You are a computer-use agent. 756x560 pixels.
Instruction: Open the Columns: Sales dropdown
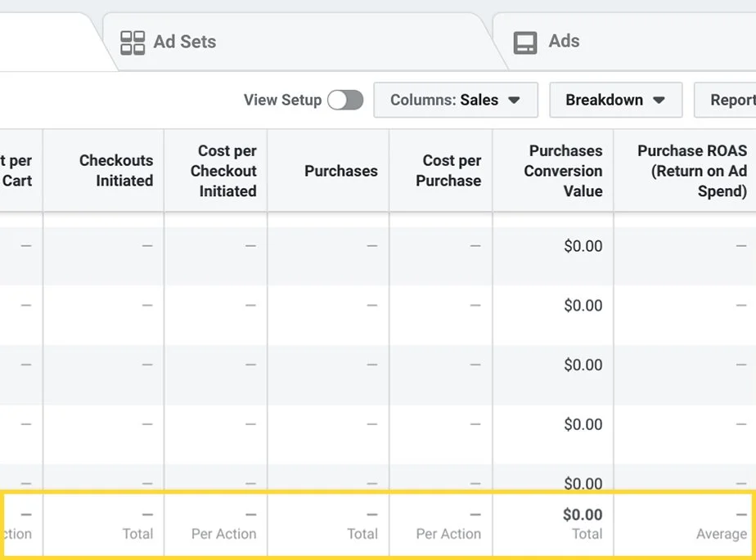[455, 100]
